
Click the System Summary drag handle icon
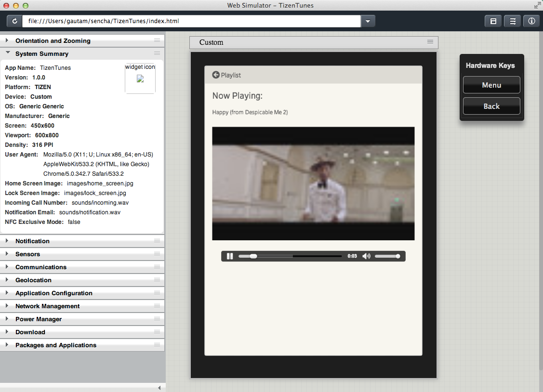click(x=157, y=53)
